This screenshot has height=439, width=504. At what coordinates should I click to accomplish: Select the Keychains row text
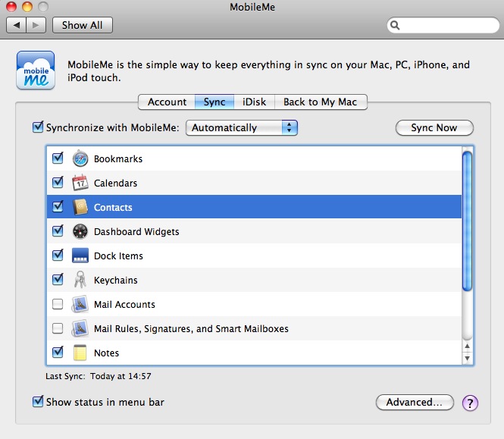coord(116,280)
